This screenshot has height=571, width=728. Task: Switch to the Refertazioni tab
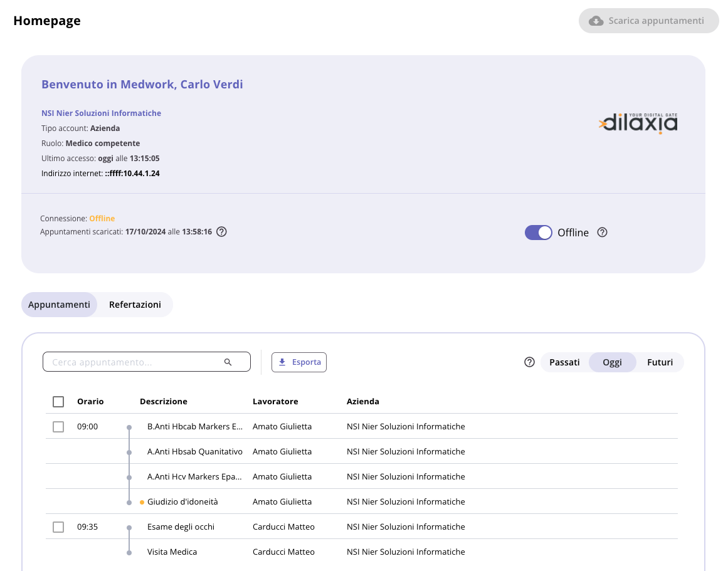(x=135, y=304)
